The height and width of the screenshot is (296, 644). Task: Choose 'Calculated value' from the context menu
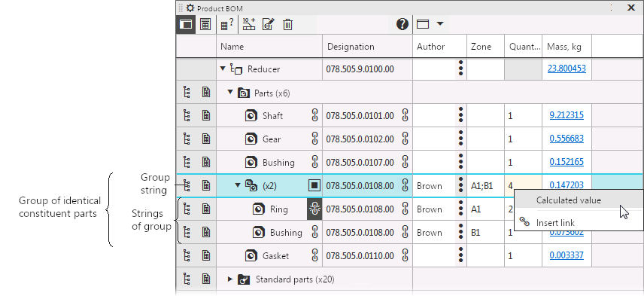(x=579, y=200)
